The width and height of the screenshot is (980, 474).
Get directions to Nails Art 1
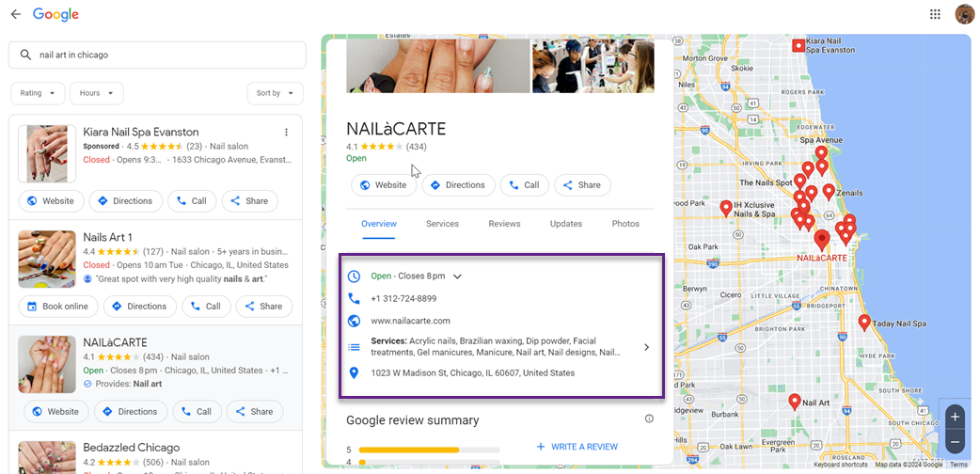click(x=140, y=307)
